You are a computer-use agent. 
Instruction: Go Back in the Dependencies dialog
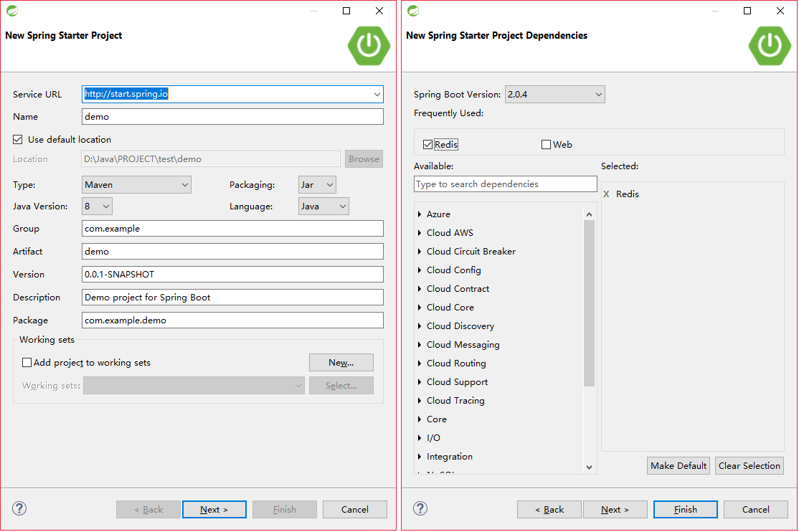(549, 510)
